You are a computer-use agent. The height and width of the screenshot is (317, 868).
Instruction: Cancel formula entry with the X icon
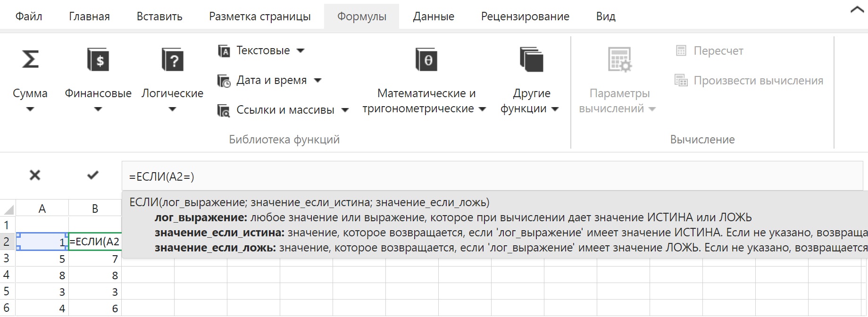[x=35, y=175]
